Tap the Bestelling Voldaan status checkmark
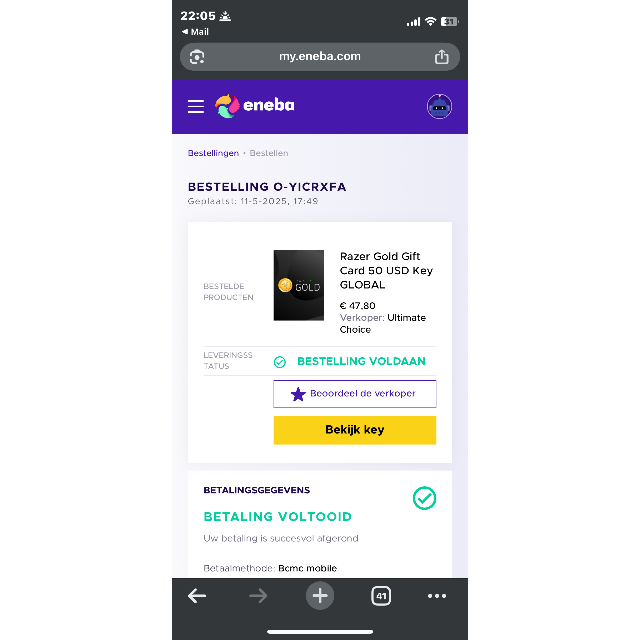 click(280, 362)
